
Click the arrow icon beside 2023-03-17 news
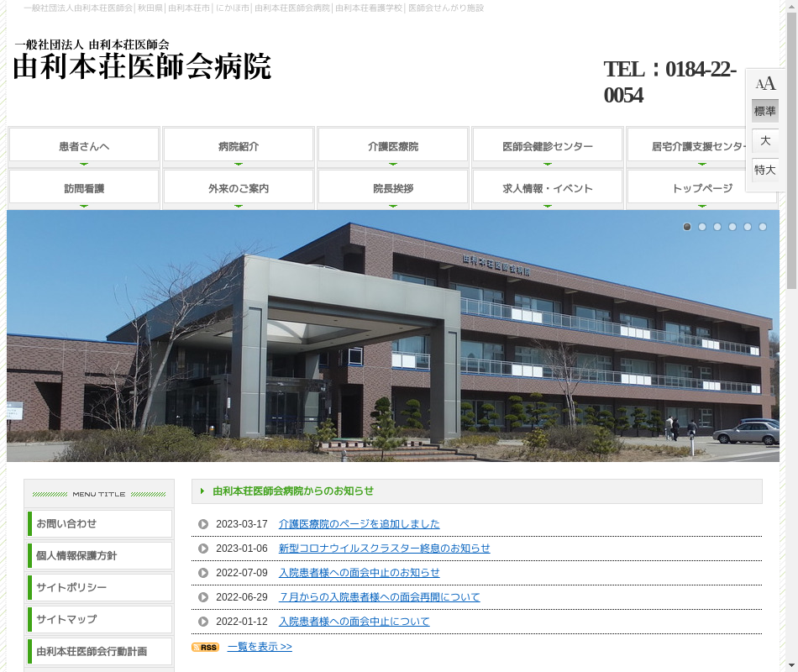(203, 524)
